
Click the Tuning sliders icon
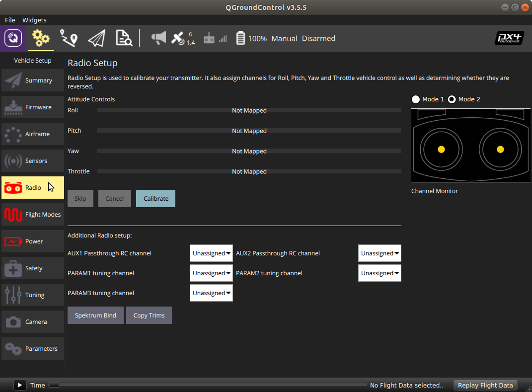click(x=13, y=295)
